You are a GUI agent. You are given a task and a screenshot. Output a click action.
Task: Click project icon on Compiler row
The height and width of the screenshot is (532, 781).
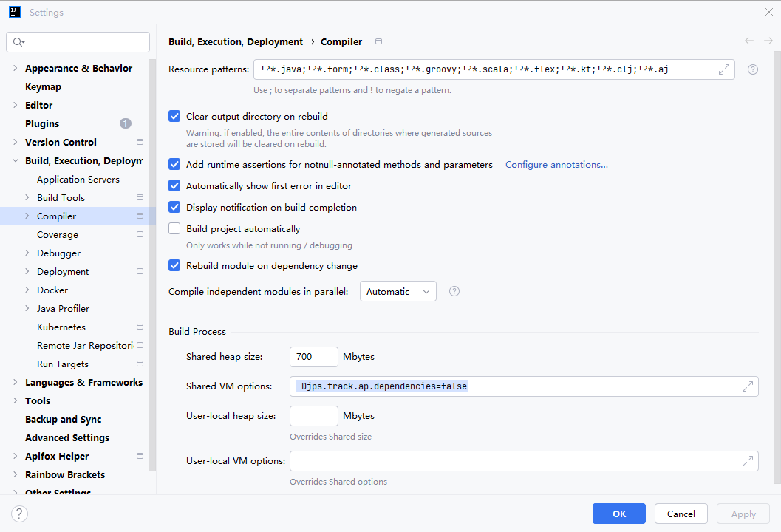[x=140, y=216]
